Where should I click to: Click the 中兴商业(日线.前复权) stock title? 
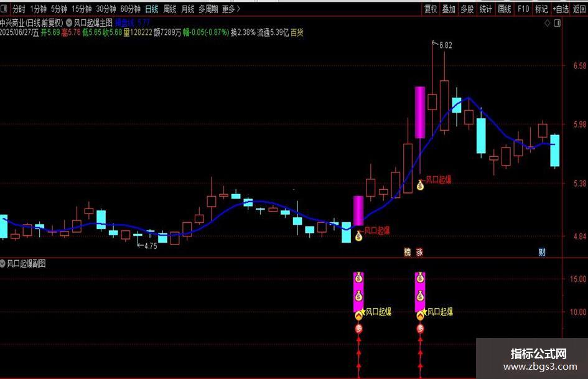pyautogui.click(x=32, y=23)
